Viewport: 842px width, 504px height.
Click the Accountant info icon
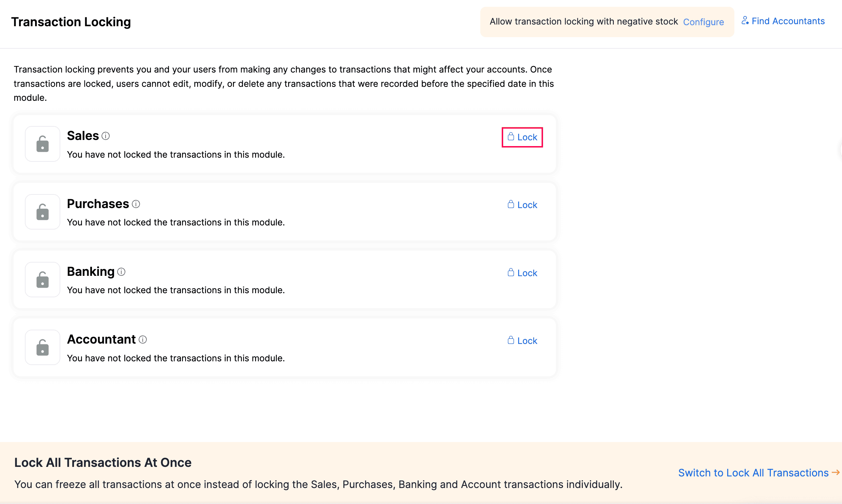143,340
